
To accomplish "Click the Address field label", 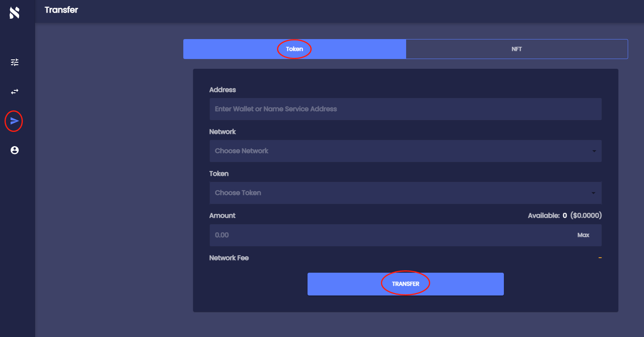I will click(222, 90).
